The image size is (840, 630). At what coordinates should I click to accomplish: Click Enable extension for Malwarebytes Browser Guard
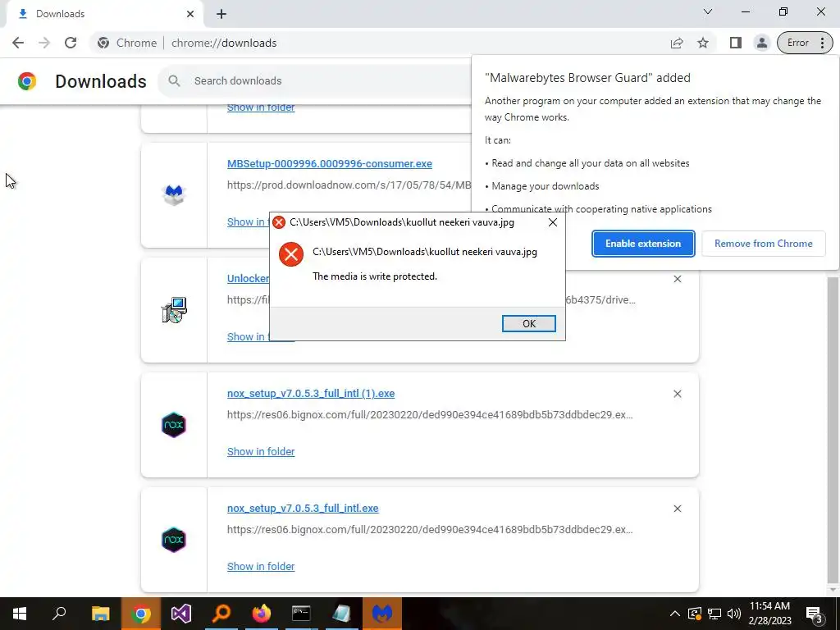[643, 244]
